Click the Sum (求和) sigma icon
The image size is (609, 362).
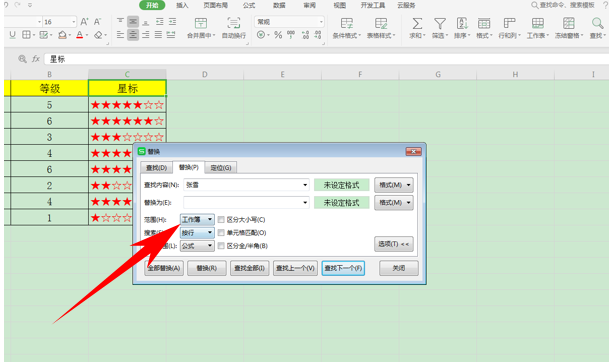417,24
